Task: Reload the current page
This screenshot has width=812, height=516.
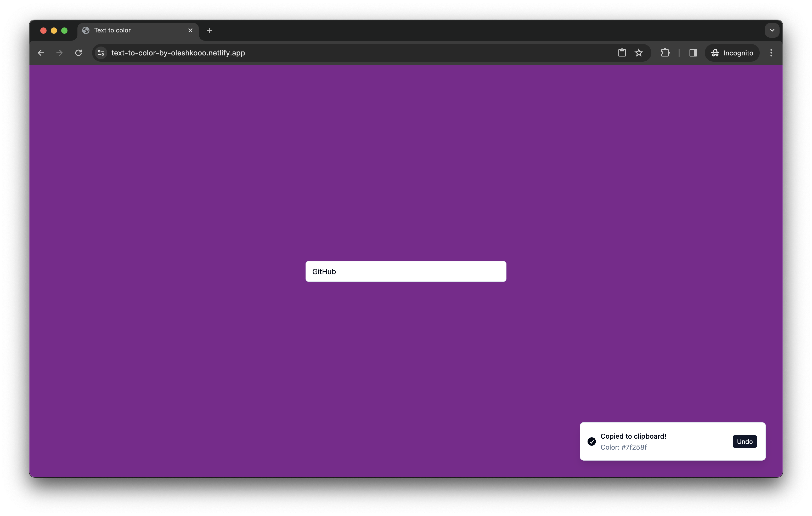Action: coord(78,53)
